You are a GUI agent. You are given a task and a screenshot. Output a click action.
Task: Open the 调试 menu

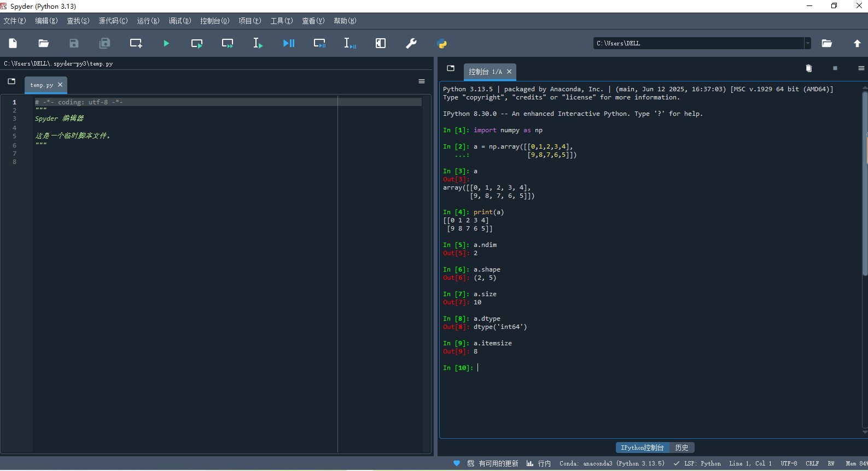pos(180,21)
